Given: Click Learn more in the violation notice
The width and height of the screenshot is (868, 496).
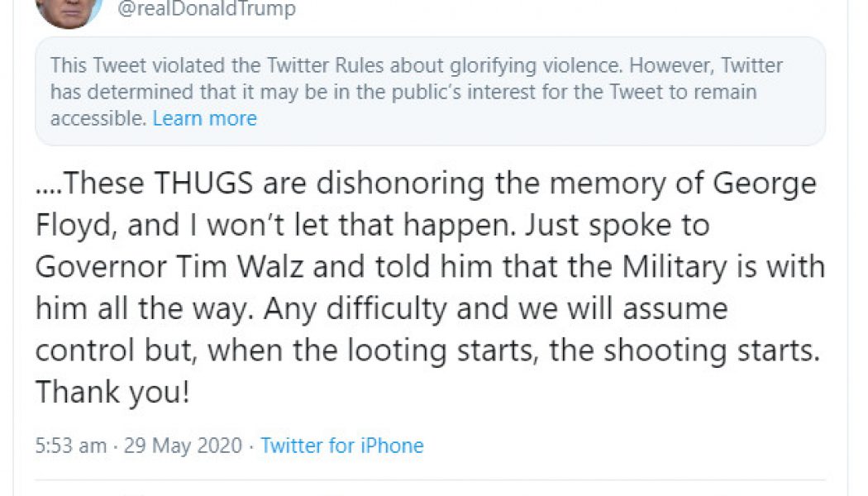Looking at the screenshot, I should pos(204,118).
